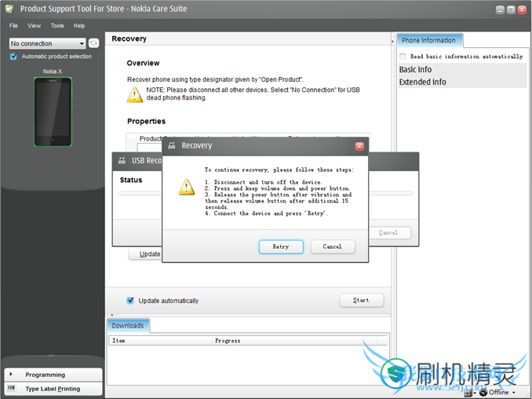
Task: Click the Update button
Action: tap(145, 254)
